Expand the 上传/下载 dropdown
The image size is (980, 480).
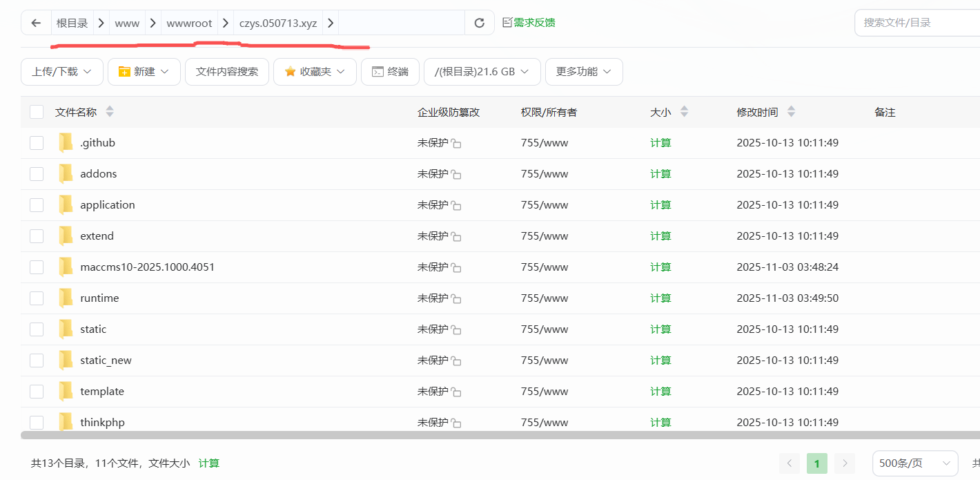pos(62,72)
